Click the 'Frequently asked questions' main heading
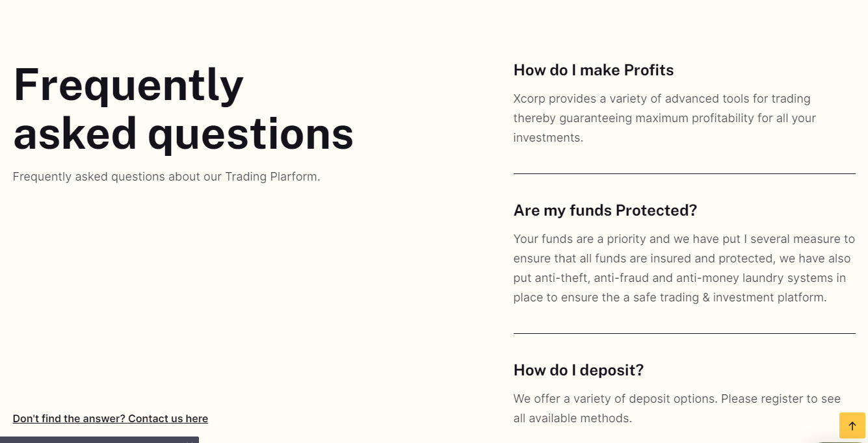Screen dimensions: 868x443 click(183, 109)
